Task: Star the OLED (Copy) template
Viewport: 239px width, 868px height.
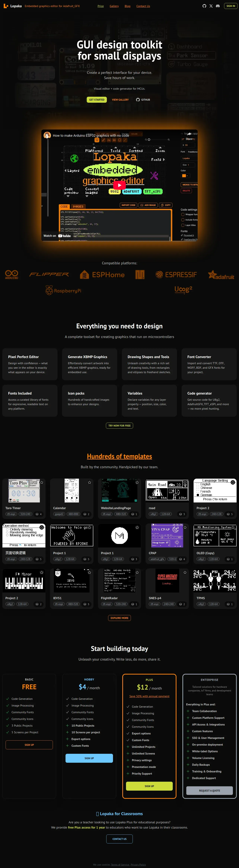Action: point(233,527)
